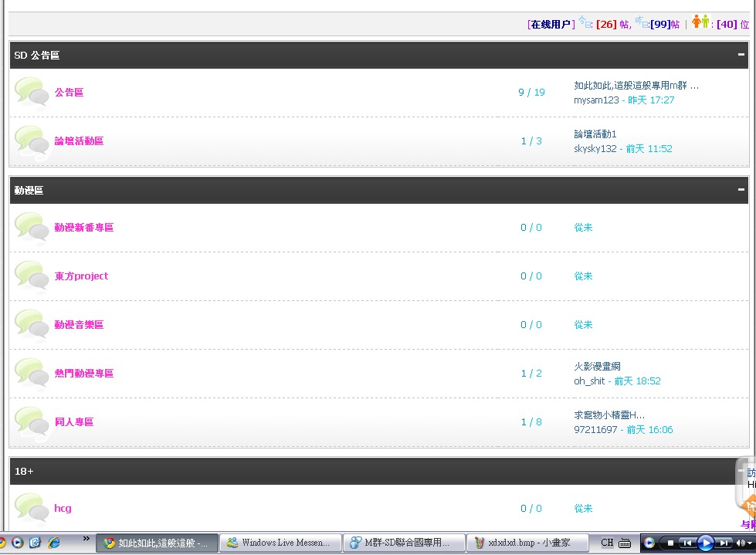Image resolution: width=756 pixels, height=555 pixels.
Task: Skip to next track in media toolbar
Action: [724, 543]
